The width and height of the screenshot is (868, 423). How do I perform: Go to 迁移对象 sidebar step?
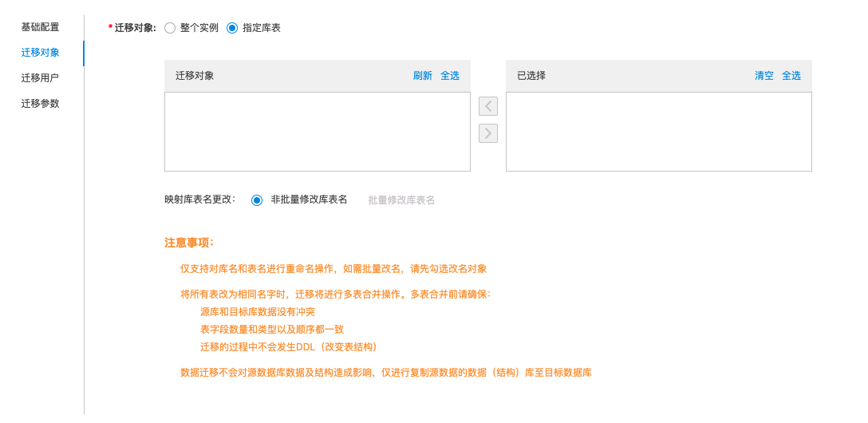[x=40, y=53]
